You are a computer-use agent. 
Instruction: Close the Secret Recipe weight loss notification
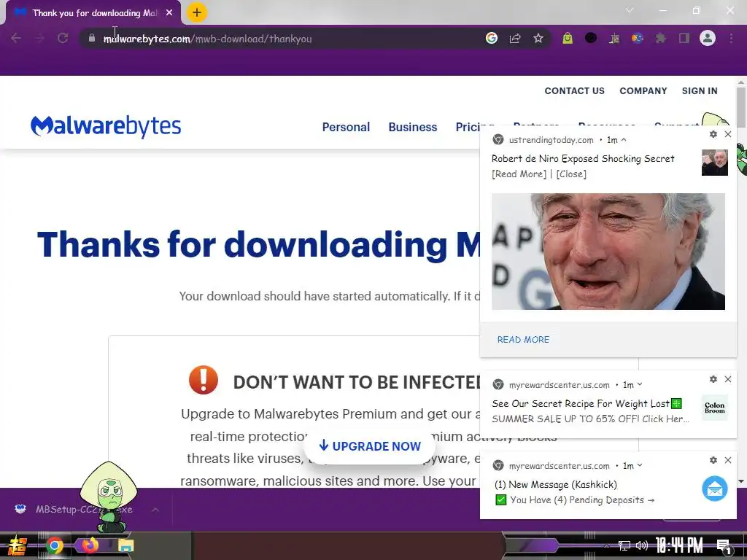click(x=728, y=379)
